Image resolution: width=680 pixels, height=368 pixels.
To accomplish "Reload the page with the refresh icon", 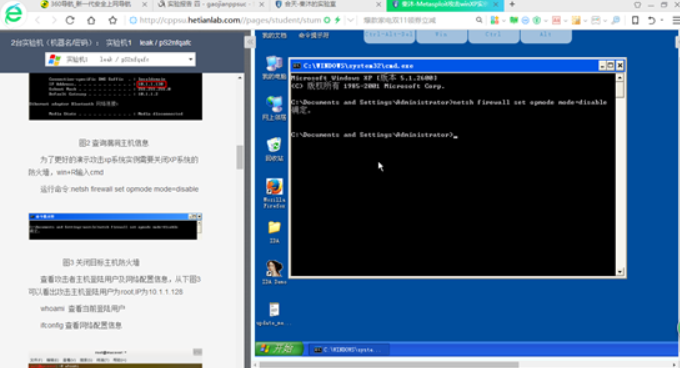I will (x=70, y=20).
